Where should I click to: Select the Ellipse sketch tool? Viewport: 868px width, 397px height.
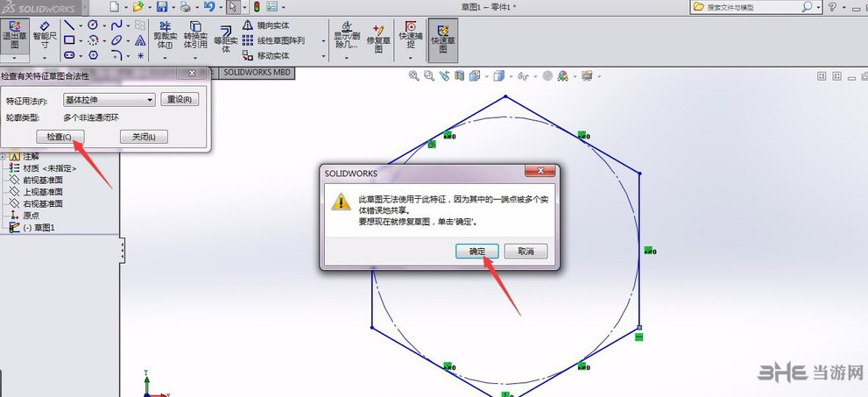click(x=116, y=40)
